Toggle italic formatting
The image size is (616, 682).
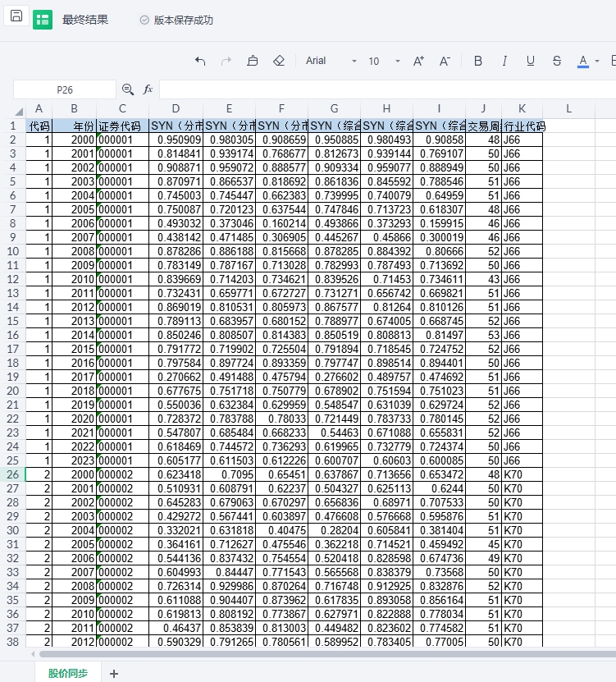504,61
